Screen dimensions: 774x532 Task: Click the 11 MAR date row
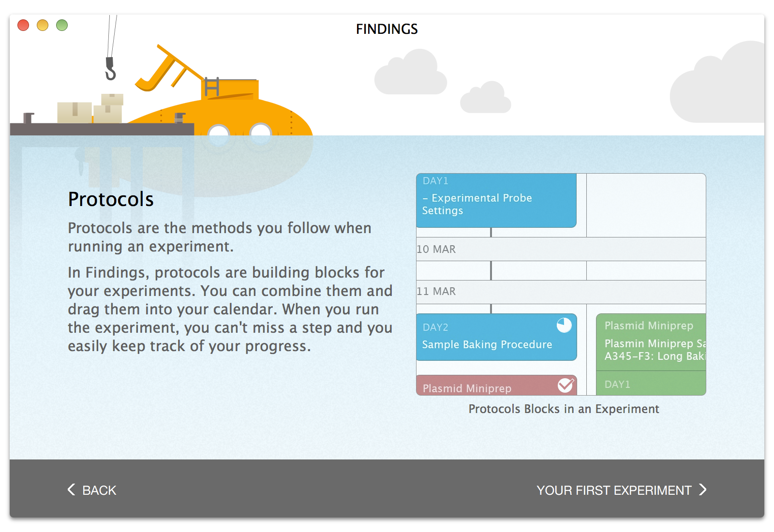pos(561,292)
